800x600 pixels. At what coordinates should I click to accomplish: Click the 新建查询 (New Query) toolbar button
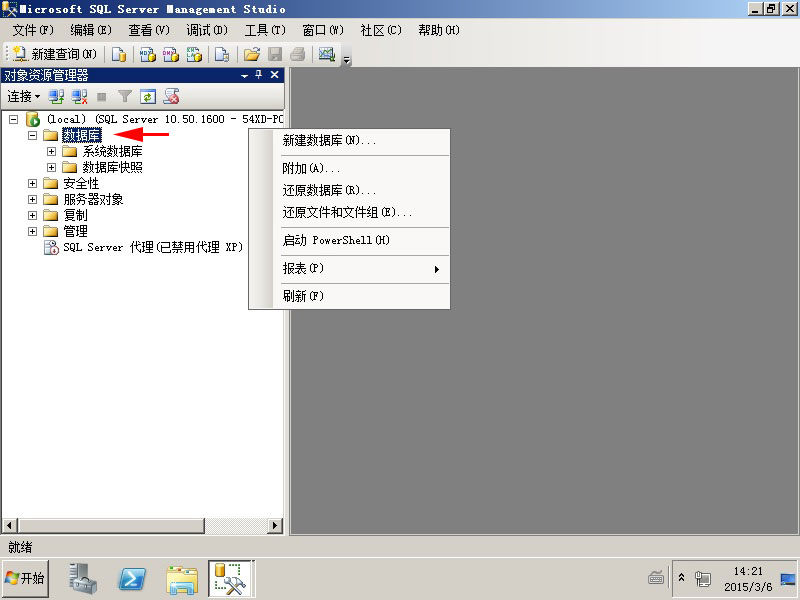55,54
